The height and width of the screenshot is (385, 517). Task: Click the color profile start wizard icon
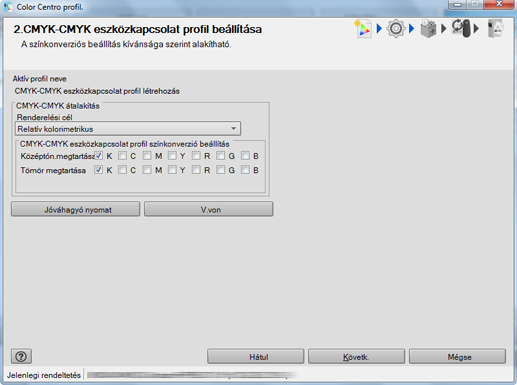(362, 29)
